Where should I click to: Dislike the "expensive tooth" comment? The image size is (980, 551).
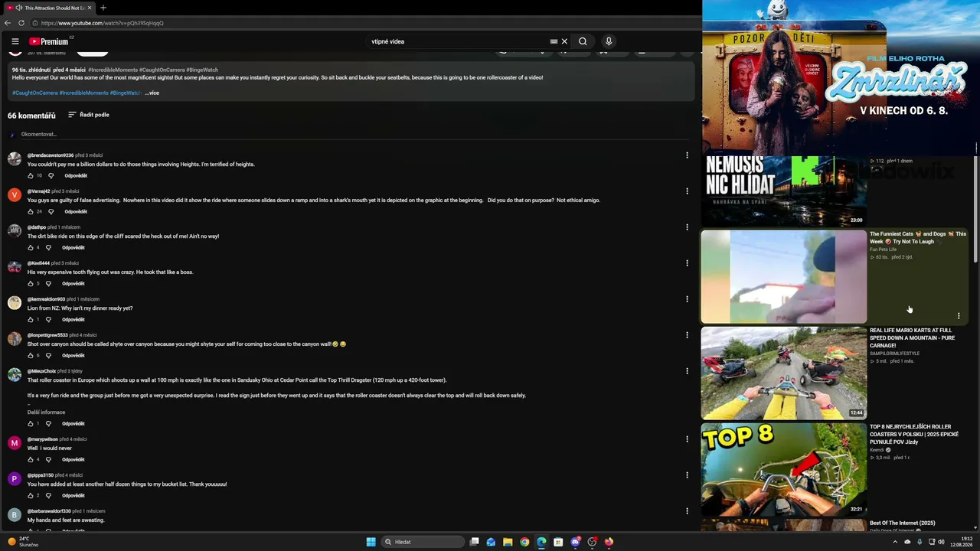tap(48, 283)
